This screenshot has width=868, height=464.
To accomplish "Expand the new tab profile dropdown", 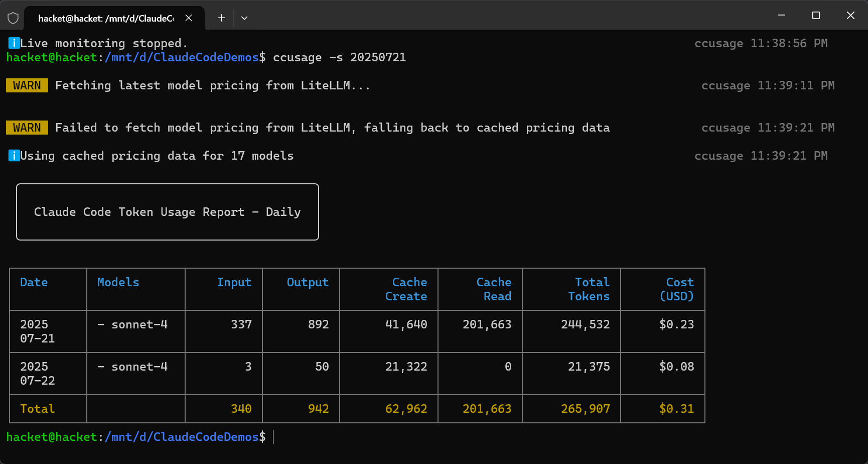I will (244, 18).
